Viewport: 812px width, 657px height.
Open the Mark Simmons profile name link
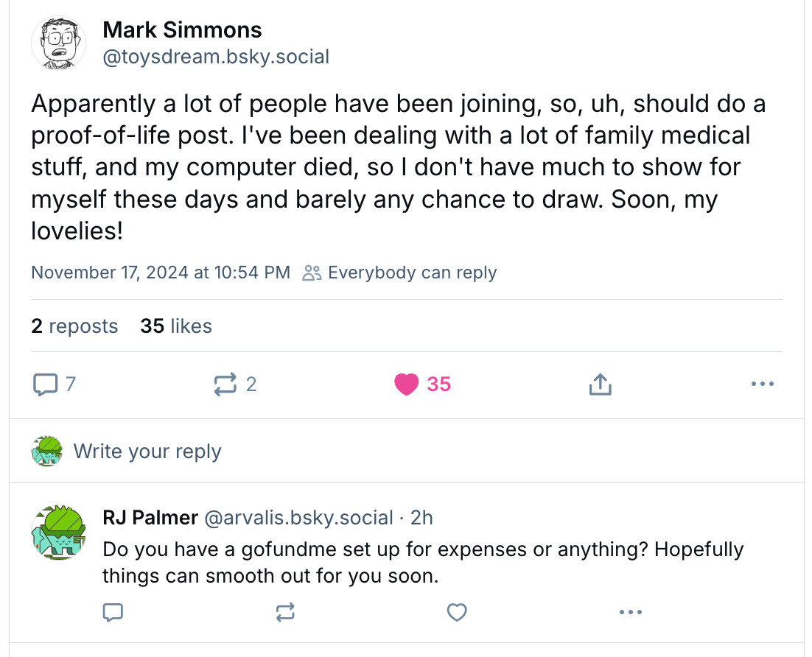coord(182,29)
